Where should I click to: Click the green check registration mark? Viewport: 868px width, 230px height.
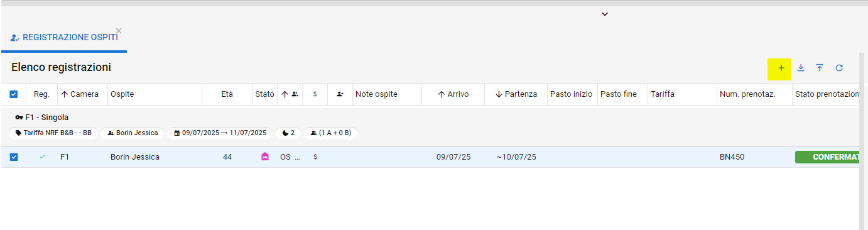click(42, 157)
